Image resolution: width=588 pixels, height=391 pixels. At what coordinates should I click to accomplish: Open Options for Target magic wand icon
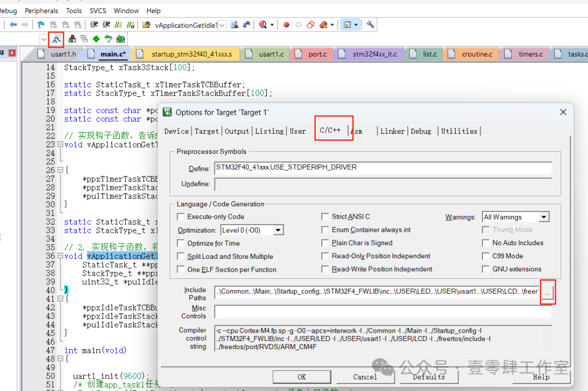pyautogui.click(x=56, y=39)
